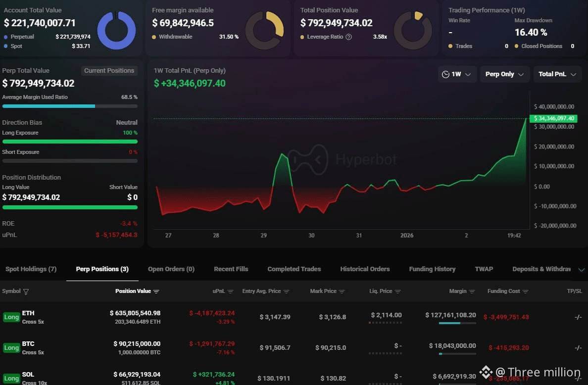Click the uPnL value $ -5,157,454.3
The height and width of the screenshot is (385, 588).
tap(117, 235)
